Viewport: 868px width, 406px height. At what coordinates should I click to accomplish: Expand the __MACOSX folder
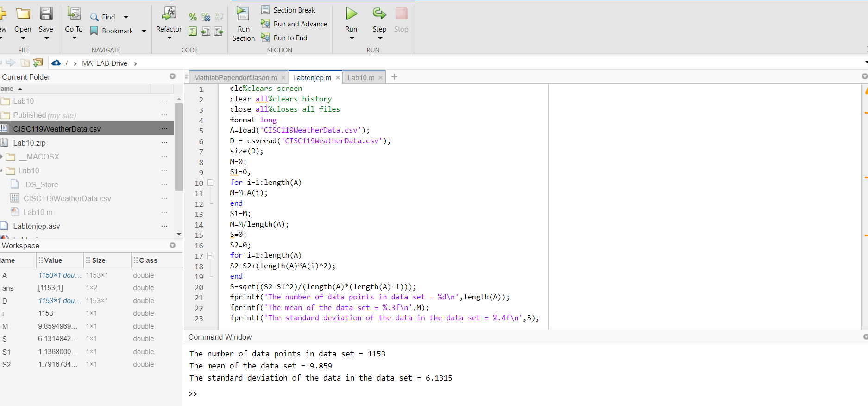point(2,157)
